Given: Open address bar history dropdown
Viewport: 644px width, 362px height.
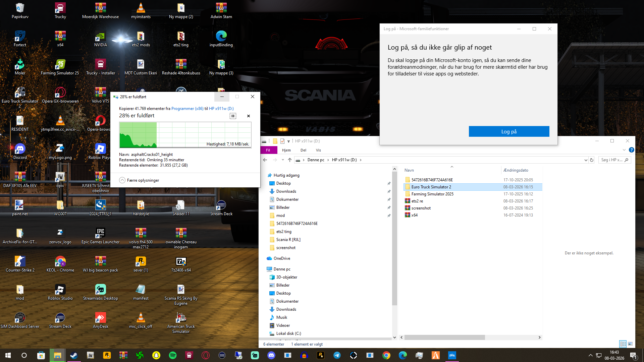Looking at the screenshot, I should coord(586,160).
